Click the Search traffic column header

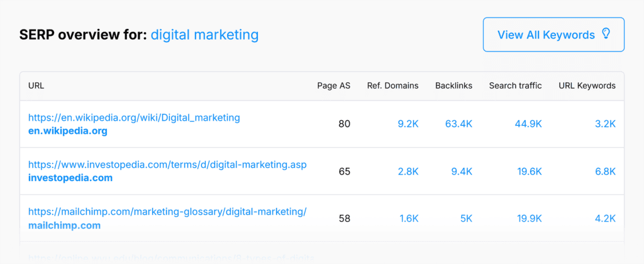click(515, 85)
